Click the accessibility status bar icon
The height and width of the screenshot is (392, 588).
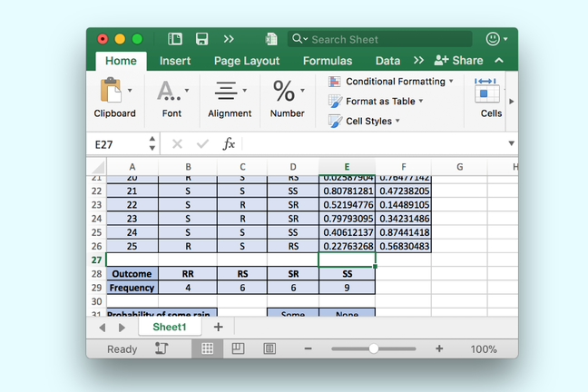coord(162,349)
